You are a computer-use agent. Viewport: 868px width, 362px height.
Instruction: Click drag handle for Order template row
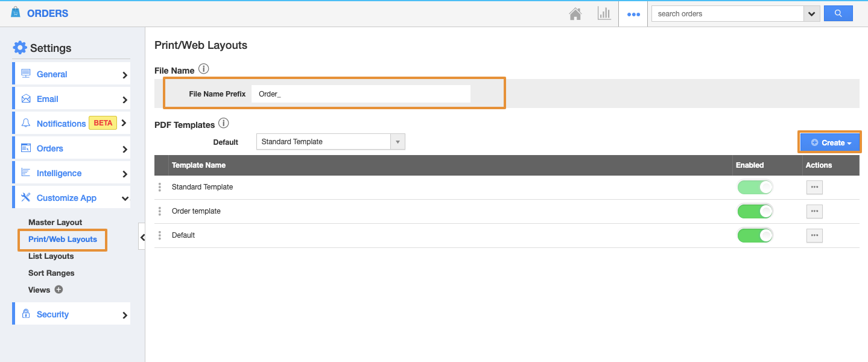160,211
